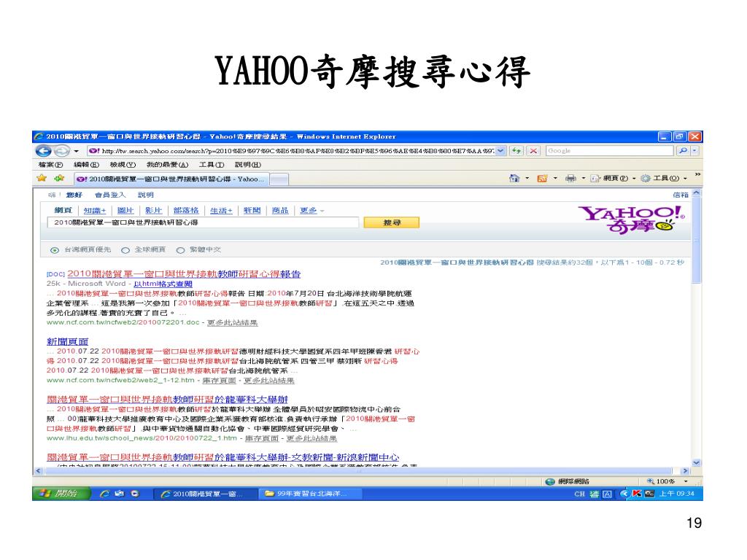Viewport: 747px width, 560px height.
Task: Open the recent pages dropdown beside Forward
Action: (76, 152)
